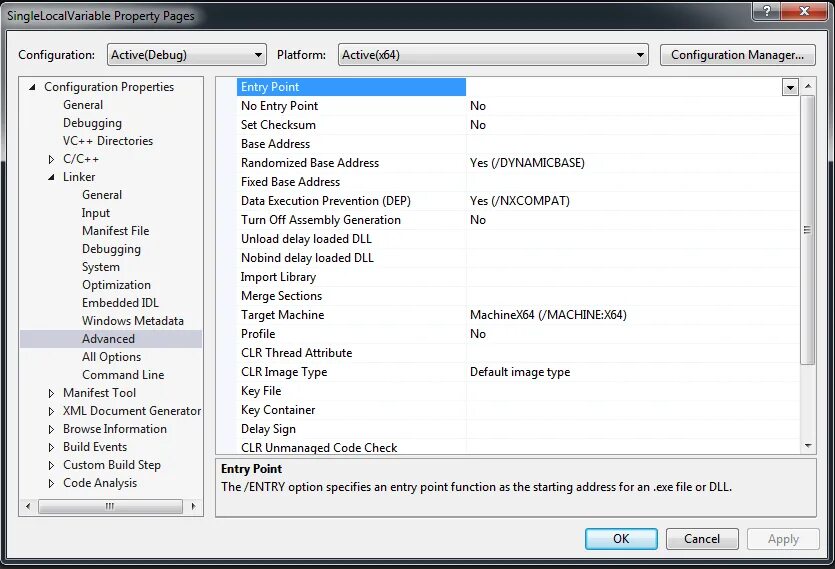This screenshot has width=835, height=569.
Task: Select the Linker Input page
Action: pos(96,213)
